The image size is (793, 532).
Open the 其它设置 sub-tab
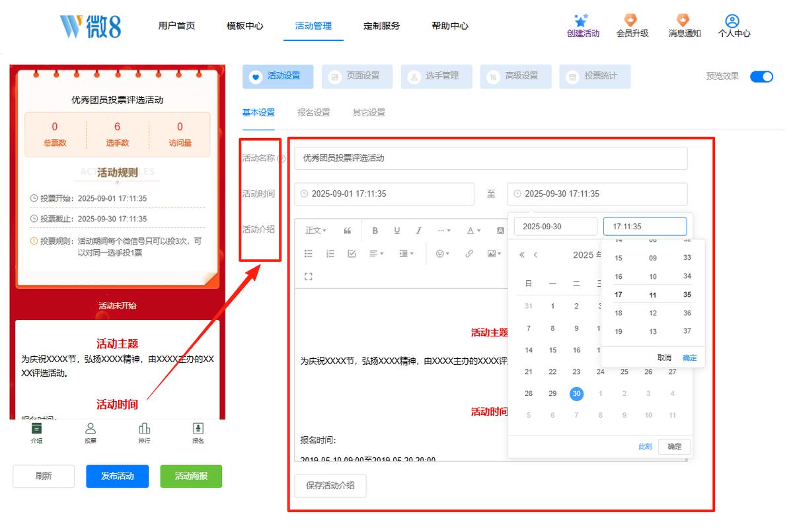pos(369,112)
